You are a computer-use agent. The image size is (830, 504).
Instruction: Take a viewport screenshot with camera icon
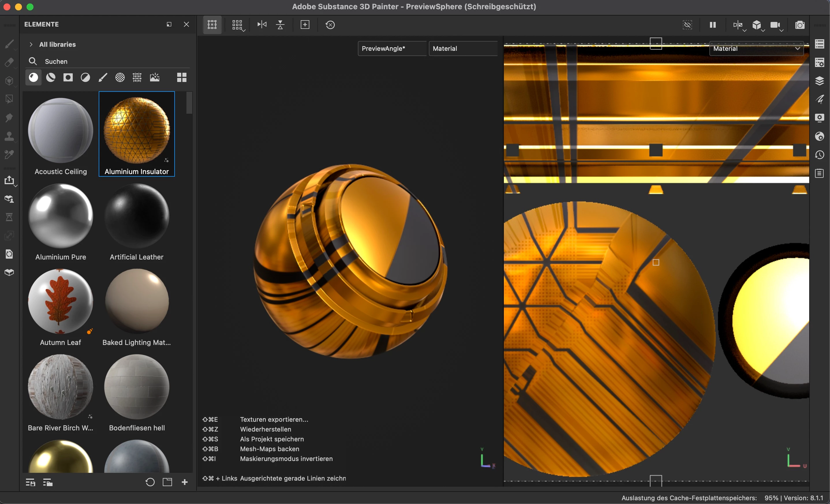tap(800, 25)
